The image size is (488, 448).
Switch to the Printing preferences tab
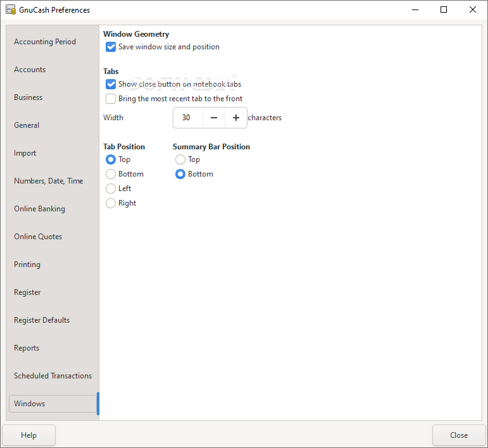click(51, 264)
